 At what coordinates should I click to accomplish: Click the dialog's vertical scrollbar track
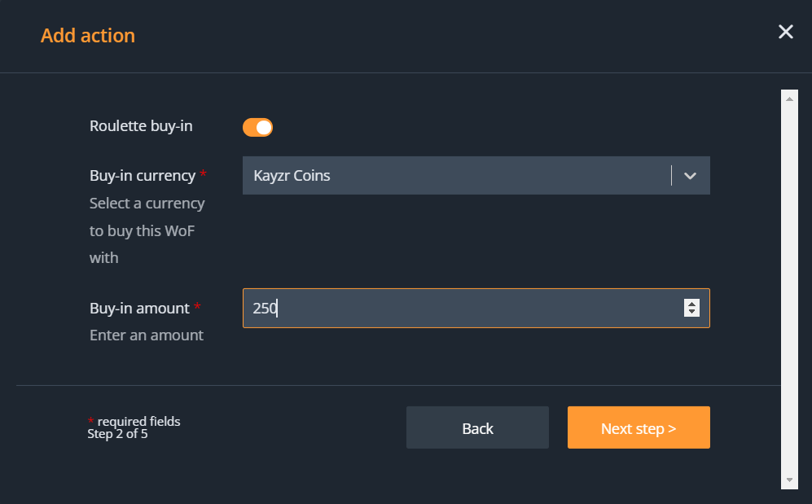pos(789,285)
